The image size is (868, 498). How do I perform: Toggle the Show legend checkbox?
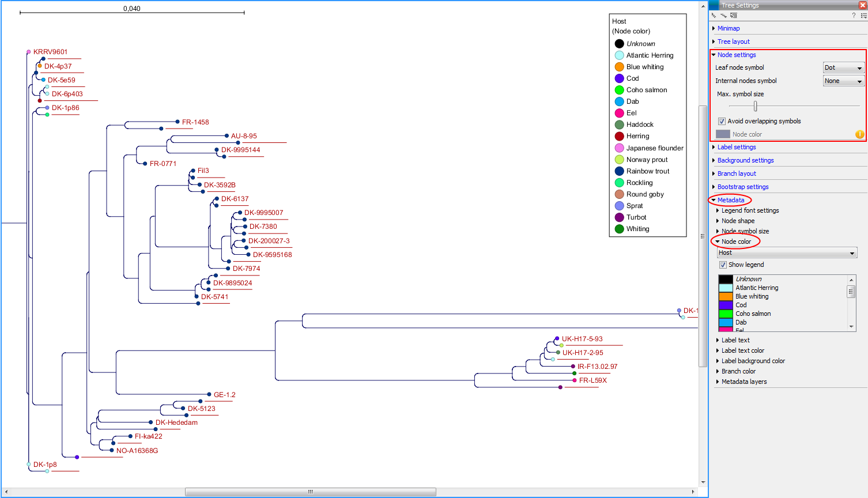coord(723,265)
